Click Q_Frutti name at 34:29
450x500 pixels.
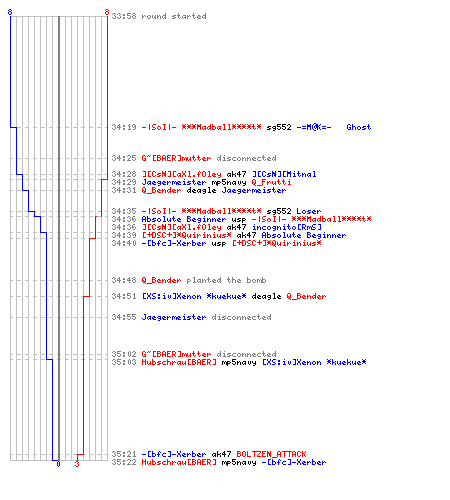[x=271, y=182]
